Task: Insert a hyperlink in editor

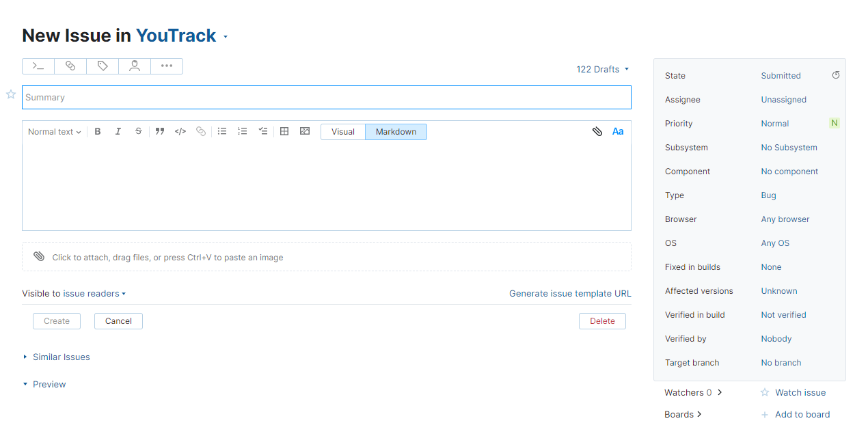Action: pos(201,131)
